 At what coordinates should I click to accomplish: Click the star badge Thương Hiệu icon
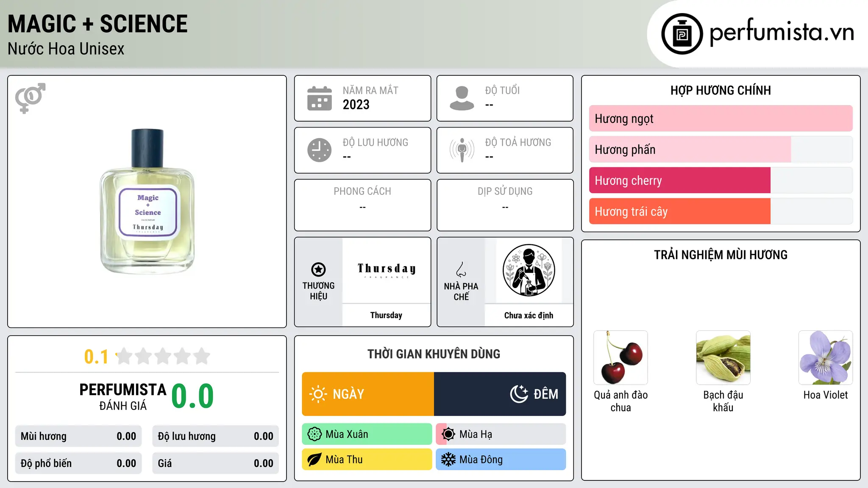tap(318, 269)
